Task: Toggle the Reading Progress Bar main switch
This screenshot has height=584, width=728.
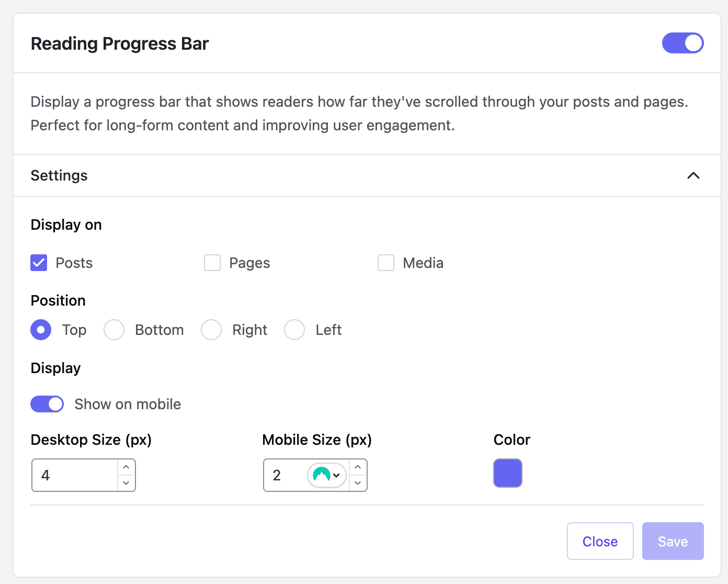Action: point(682,43)
